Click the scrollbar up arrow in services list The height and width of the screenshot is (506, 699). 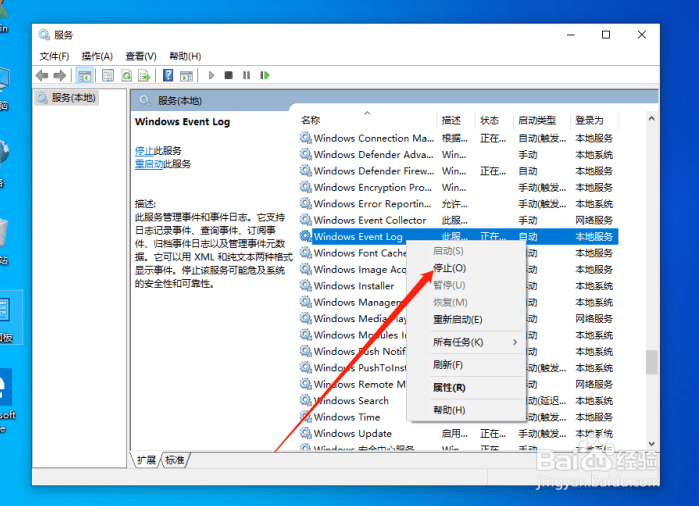click(x=651, y=119)
